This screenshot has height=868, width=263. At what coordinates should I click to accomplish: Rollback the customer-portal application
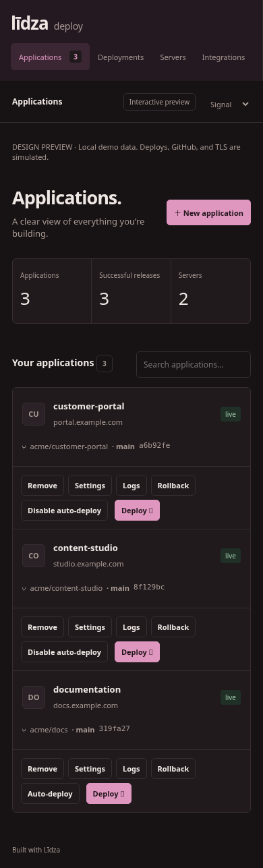173,486
